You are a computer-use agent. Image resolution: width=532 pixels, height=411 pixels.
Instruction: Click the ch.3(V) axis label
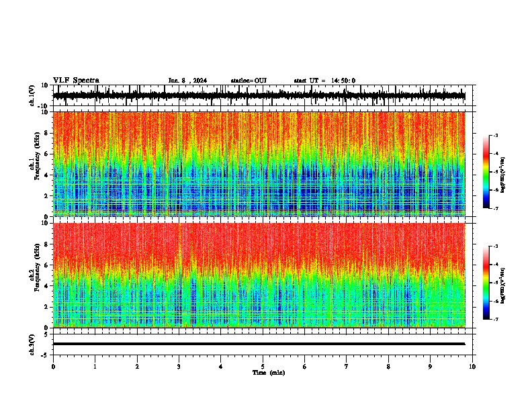[32, 345]
